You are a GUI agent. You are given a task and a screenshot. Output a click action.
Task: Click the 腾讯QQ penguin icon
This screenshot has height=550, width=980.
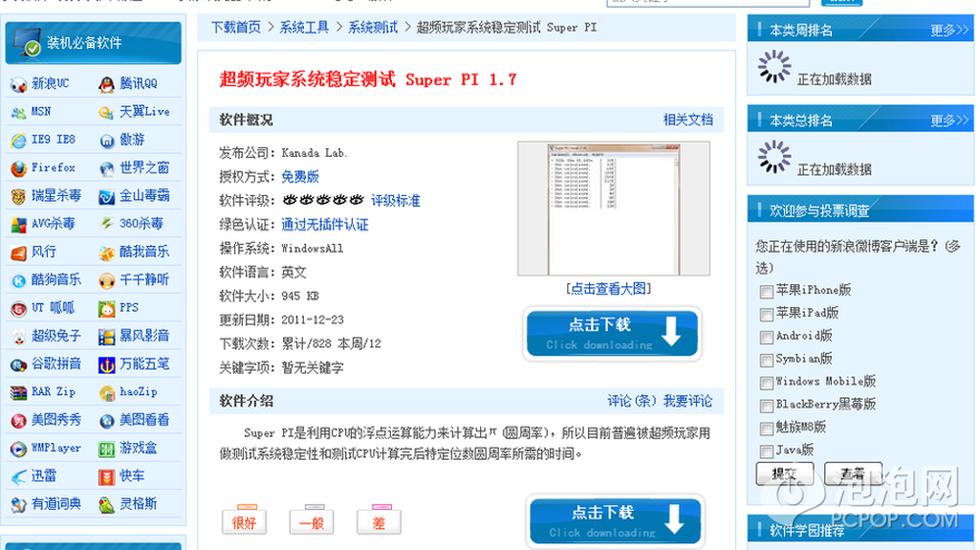point(107,84)
